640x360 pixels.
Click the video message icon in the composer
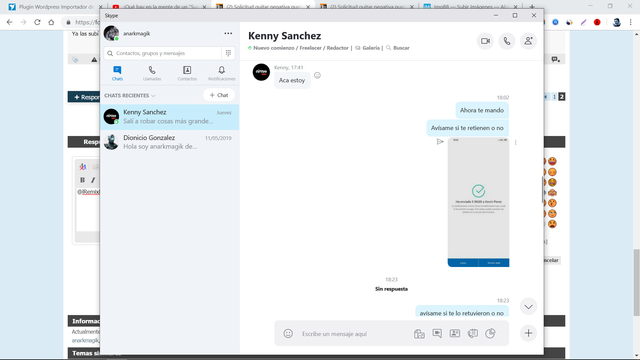[437, 333]
